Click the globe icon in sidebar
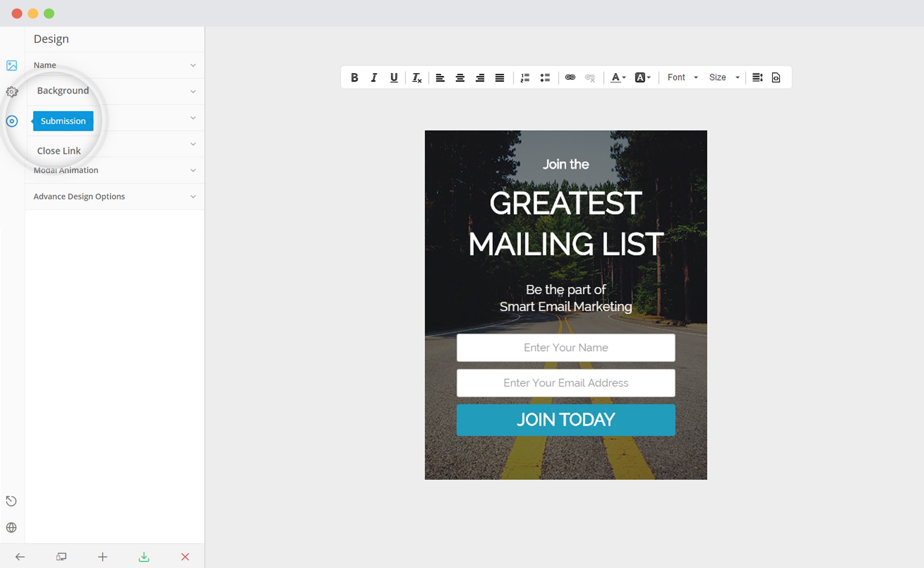Viewport: 924px width, 568px height. (11, 527)
